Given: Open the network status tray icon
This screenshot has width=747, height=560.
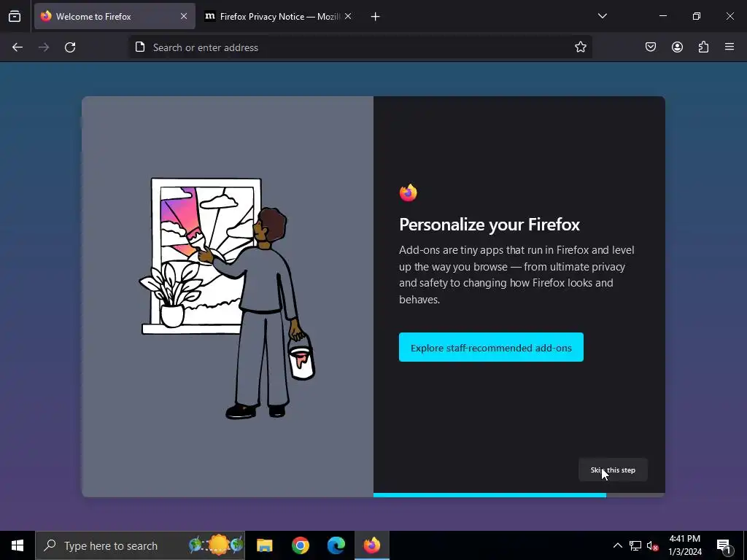Looking at the screenshot, I should [x=635, y=545].
